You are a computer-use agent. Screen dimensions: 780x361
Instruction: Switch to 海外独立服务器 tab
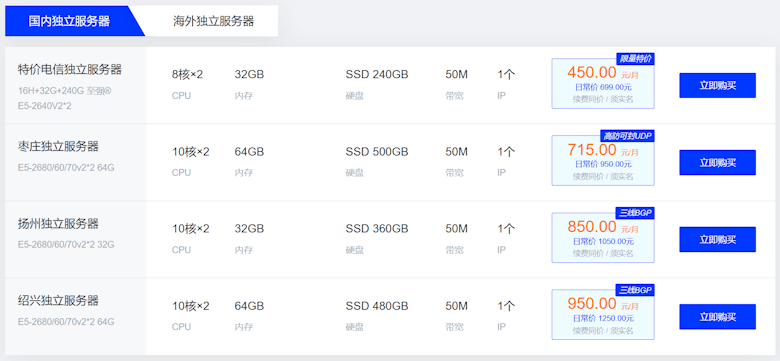coord(213,21)
